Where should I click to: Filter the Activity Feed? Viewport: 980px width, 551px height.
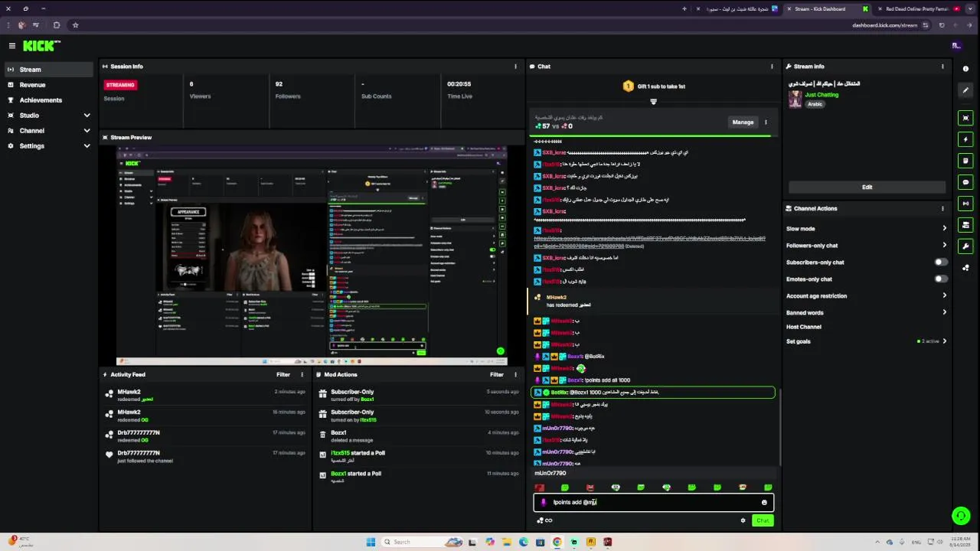tap(283, 375)
